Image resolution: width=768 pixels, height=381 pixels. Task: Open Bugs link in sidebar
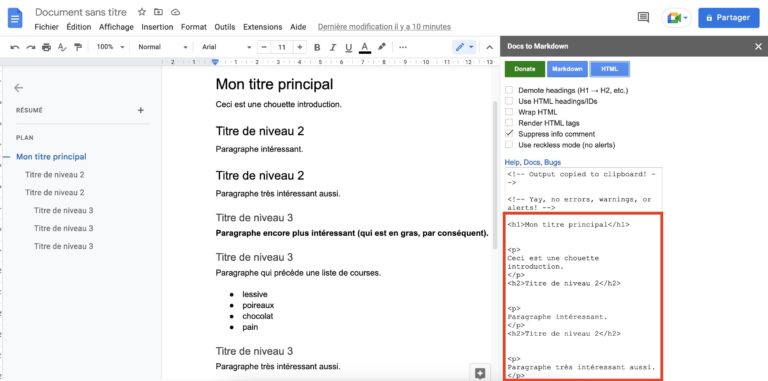pyautogui.click(x=552, y=162)
